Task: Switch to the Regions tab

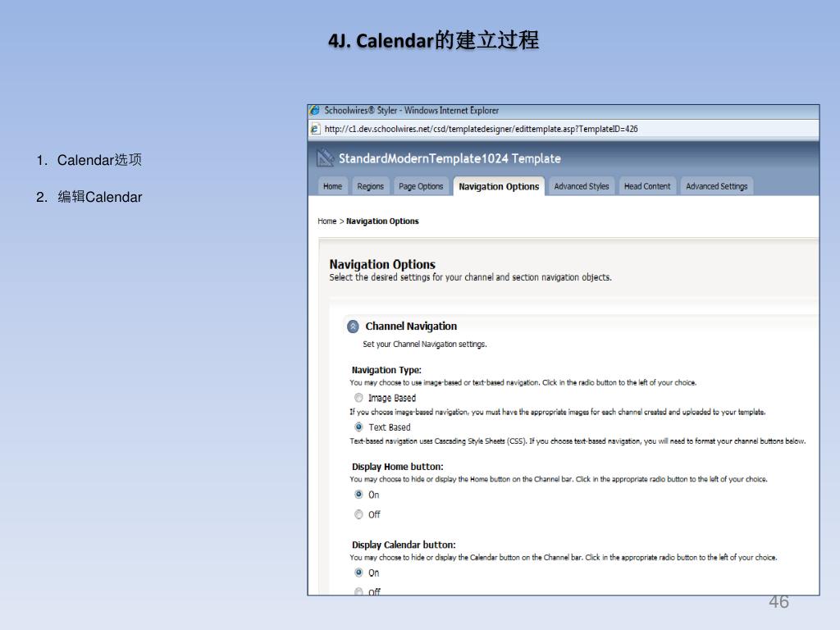Action: coord(370,186)
